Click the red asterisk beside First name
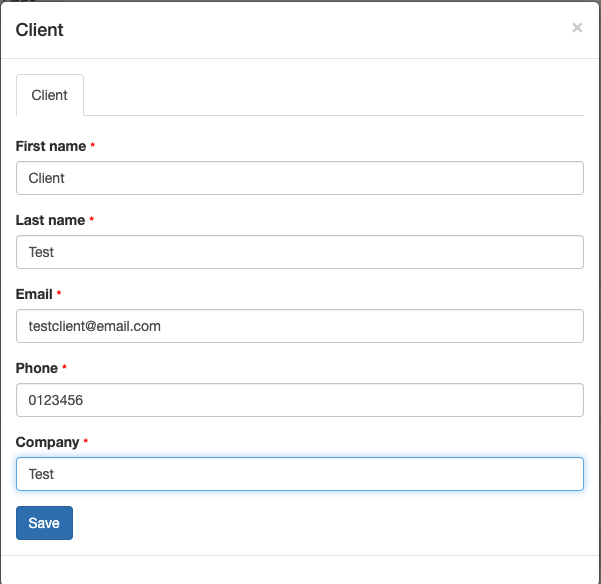Image resolution: width=601 pixels, height=584 pixels. coord(93,146)
